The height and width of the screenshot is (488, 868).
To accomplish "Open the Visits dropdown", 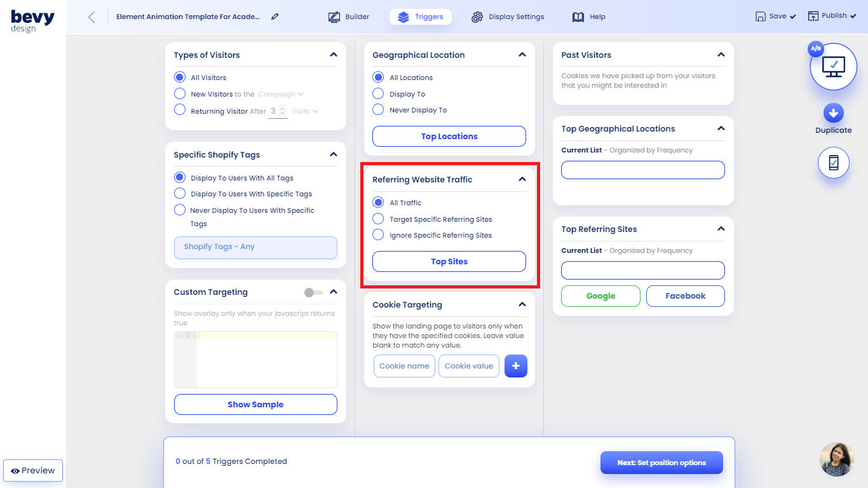I will click(304, 111).
